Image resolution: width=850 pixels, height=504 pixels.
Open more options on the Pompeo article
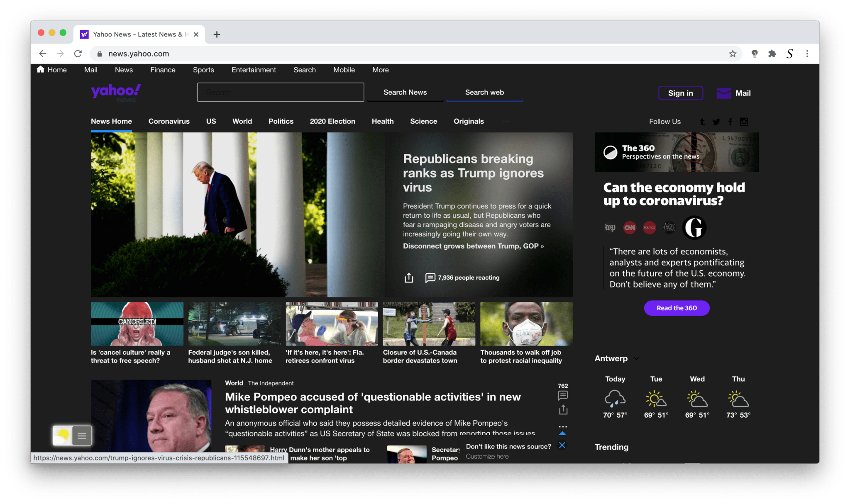coord(563,426)
